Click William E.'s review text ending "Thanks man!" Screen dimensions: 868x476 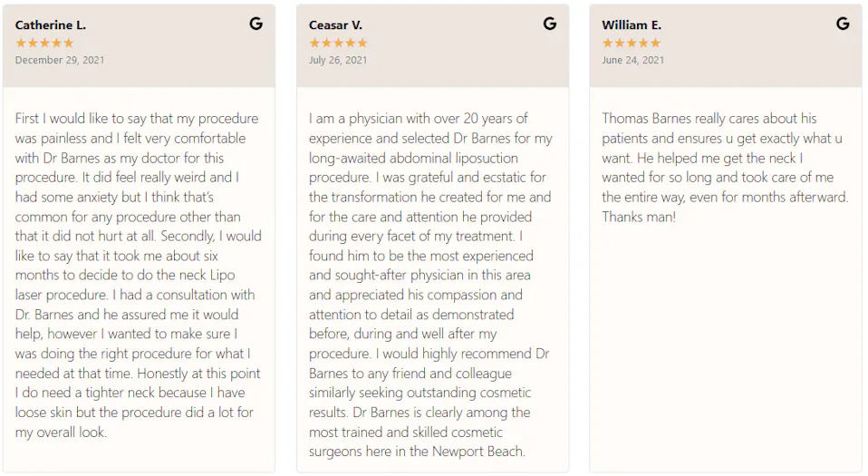click(x=725, y=168)
